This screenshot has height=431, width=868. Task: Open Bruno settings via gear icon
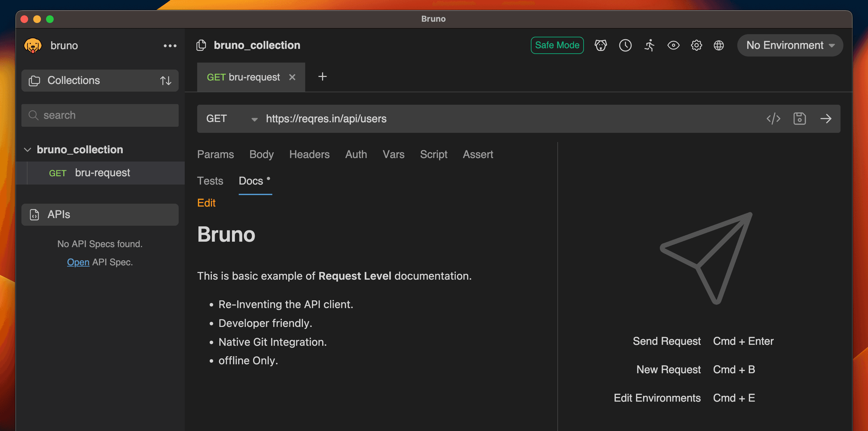[x=696, y=45]
